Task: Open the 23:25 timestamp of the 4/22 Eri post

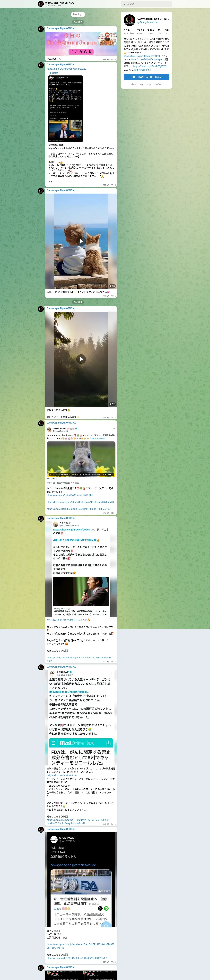Action: [x=113, y=59]
